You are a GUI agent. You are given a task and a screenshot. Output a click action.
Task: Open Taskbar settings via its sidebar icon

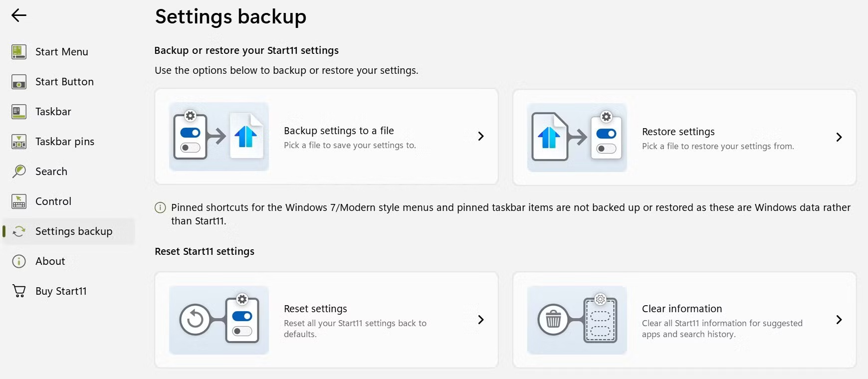coord(18,111)
